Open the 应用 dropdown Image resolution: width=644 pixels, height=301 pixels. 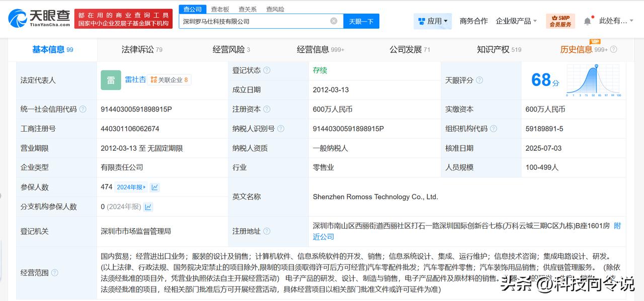pyautogui.click(x=433, y=21)
